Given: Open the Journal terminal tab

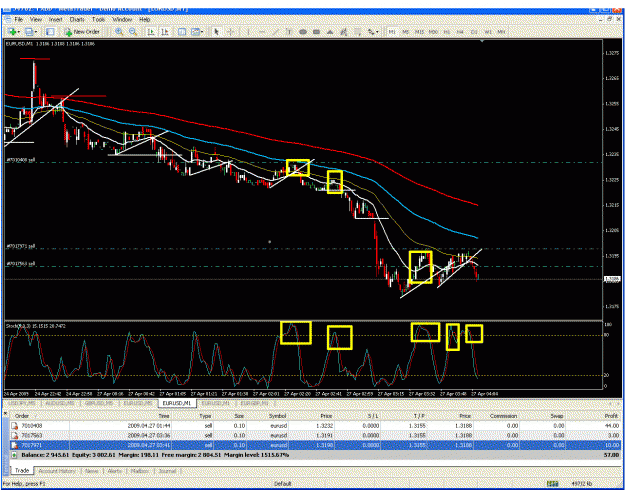Looking at the screenshot, I should (x=167, y=471).
